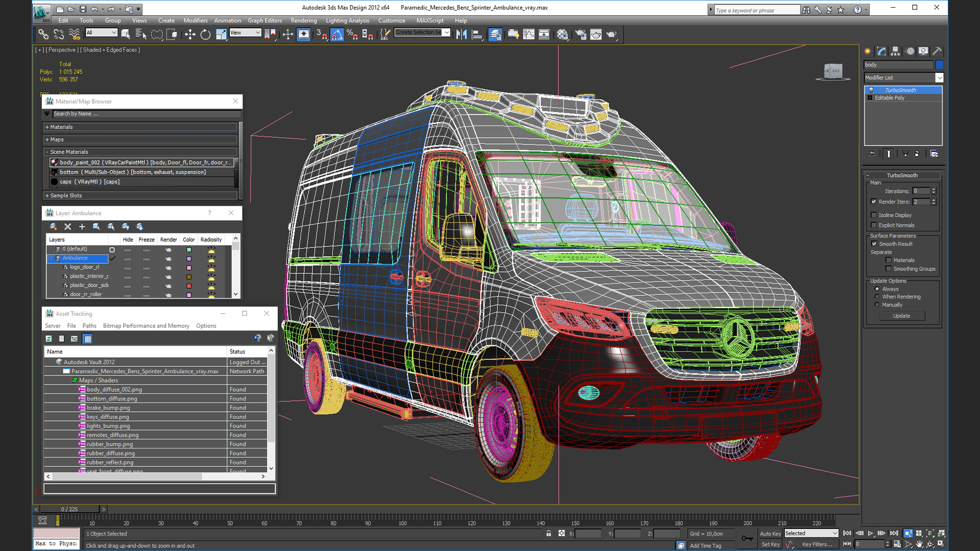Viewport: 980px width, 551px height.
Task: Select the Always update option
Action: [877, 289]
